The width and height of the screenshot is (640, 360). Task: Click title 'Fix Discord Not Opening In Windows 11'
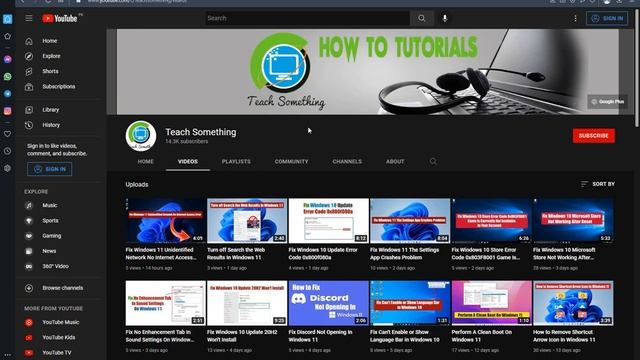pyautogui.click(x=320, y=336)
